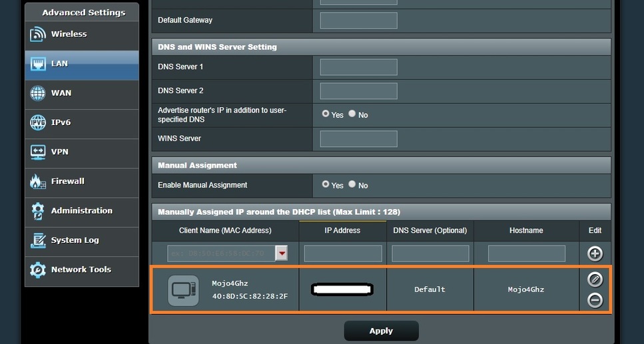Remove the Mojo4Ghz entry minus icon
Viewport: 644px width, 344px height.
coord(595,300)
